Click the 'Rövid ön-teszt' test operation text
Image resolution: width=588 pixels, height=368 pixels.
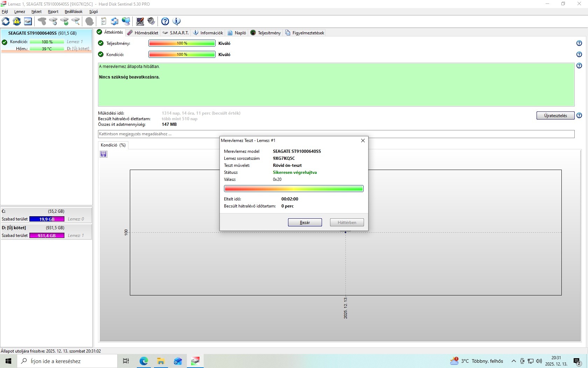tap(287, 165)
